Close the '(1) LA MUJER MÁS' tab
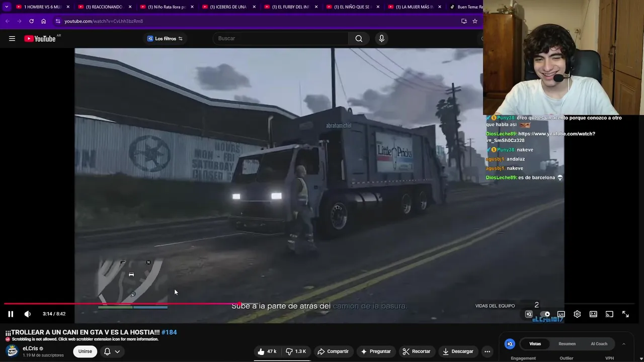The width and height of the screenshot is (644, 362). [x=440, y=7]
